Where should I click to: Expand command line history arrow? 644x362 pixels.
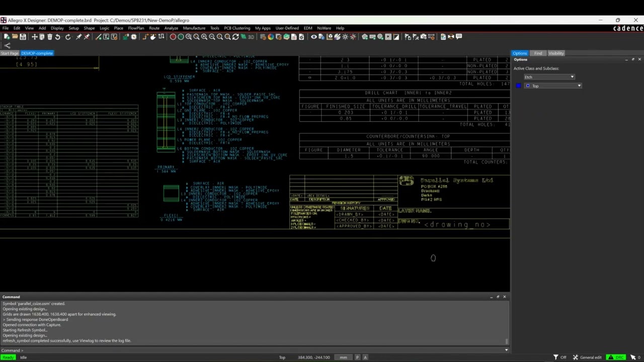(x=506, y=350)
